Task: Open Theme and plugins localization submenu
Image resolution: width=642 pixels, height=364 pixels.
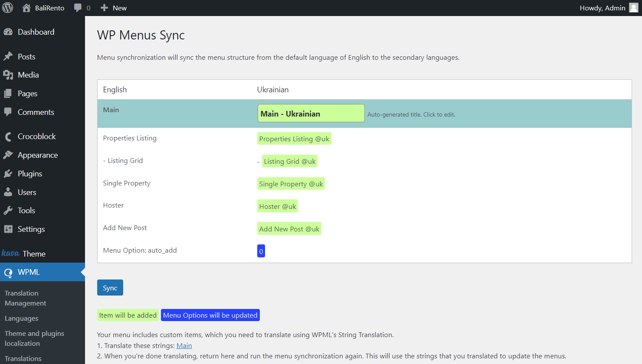Action: pos(34,338)
